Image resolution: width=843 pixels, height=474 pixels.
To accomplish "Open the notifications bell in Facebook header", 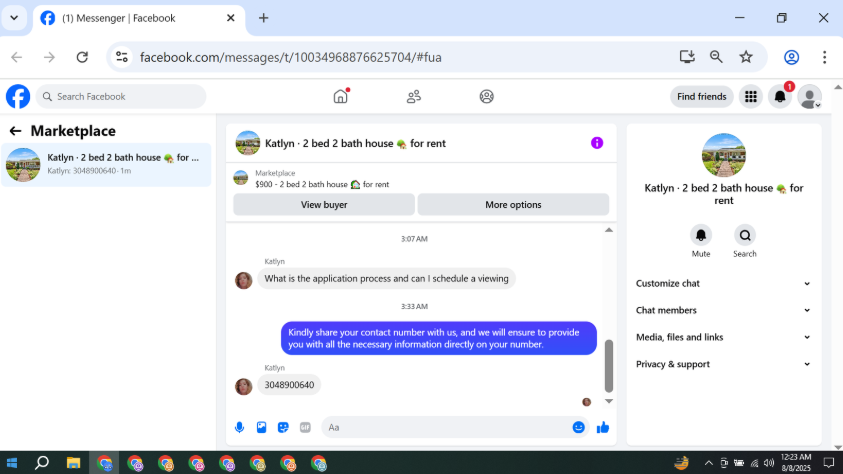I will pos(780,97).
